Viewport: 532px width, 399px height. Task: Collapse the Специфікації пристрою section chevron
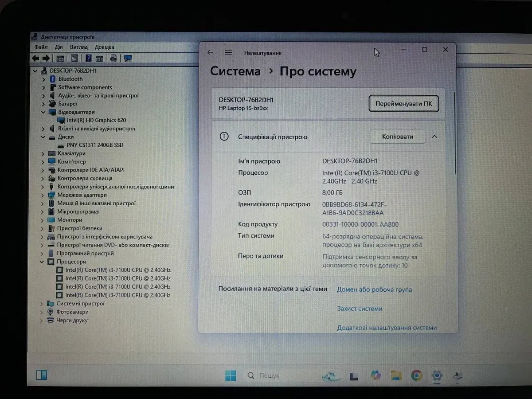point(434,137)
